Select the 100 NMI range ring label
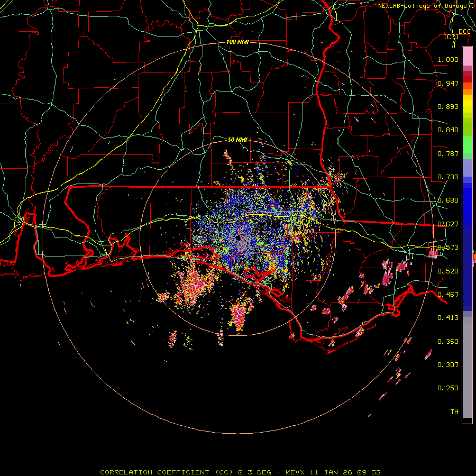 (x=237, y=42)
